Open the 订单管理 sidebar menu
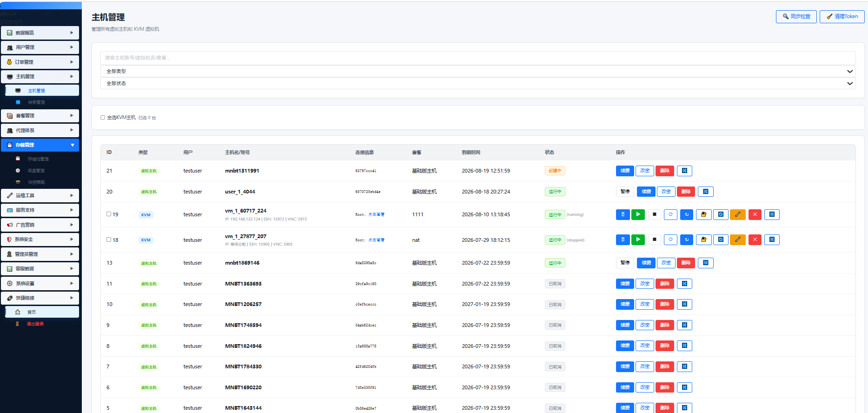Screen dimensions: 868x413 (40, 62)
